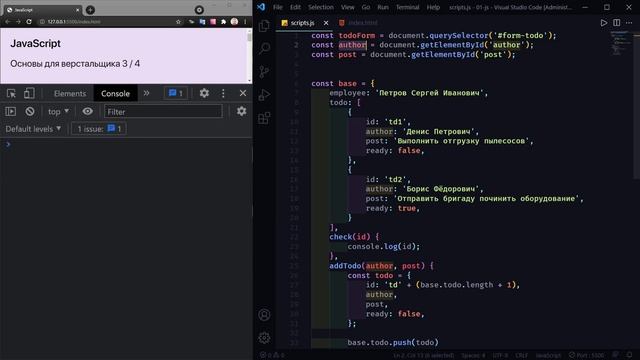
Task: Open the Edit menu in VS Code
Action: point(295,7)
